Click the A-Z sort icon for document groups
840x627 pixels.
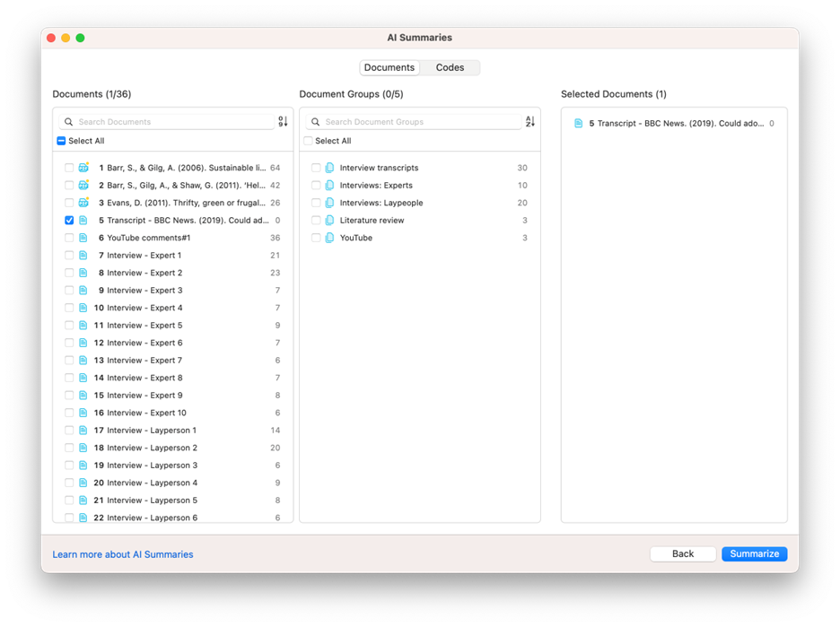click(530, 122)
